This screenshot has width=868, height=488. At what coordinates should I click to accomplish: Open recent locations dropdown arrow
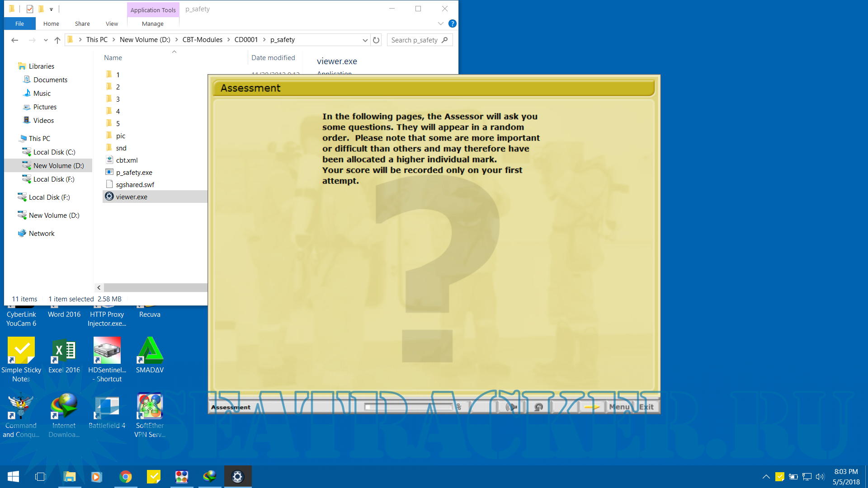pos(46,40)
